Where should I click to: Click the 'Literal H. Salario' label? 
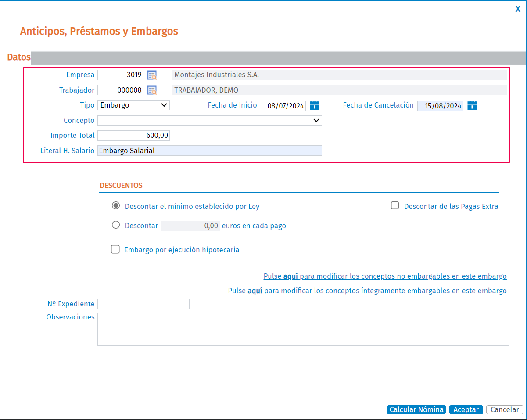pyautogui.click(x=67, y=151)
